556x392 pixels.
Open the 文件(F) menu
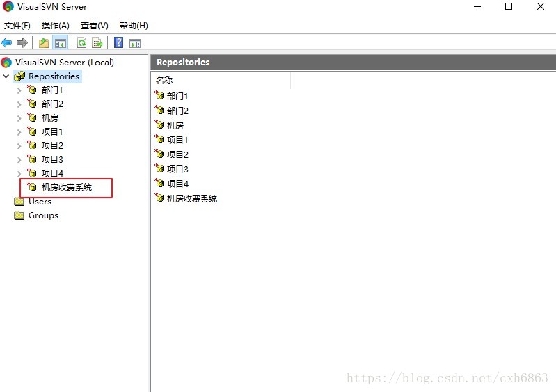point(17,26)
